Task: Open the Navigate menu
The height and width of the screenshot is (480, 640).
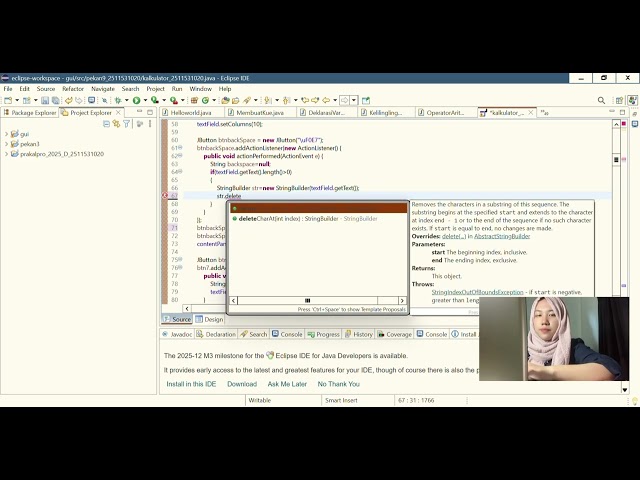Action: [103, 89]
